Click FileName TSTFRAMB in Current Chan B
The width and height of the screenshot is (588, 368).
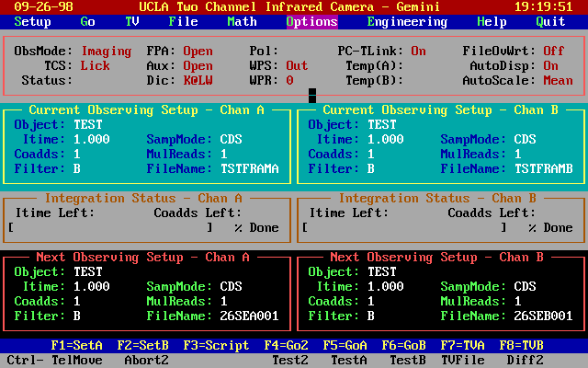[x=544, y=168]
